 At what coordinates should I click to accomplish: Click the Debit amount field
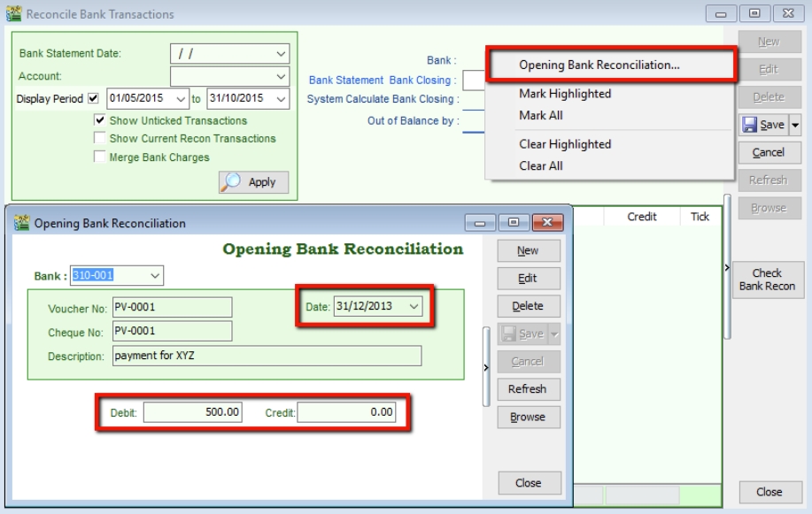coord(192,412)
